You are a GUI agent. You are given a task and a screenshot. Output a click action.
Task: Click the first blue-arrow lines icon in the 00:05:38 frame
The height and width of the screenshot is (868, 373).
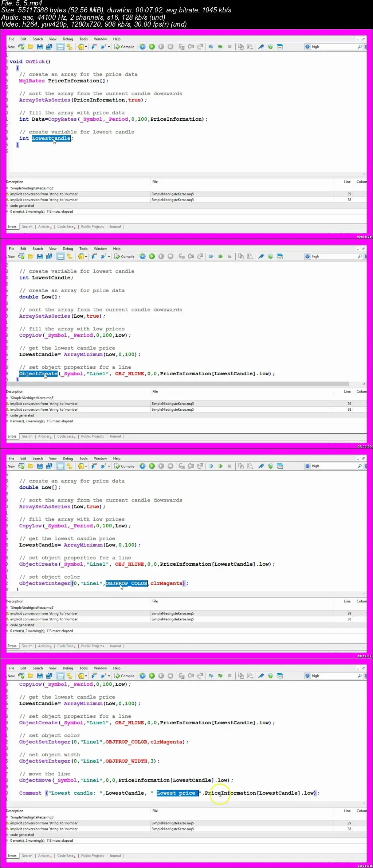click(x=211, y=676)
